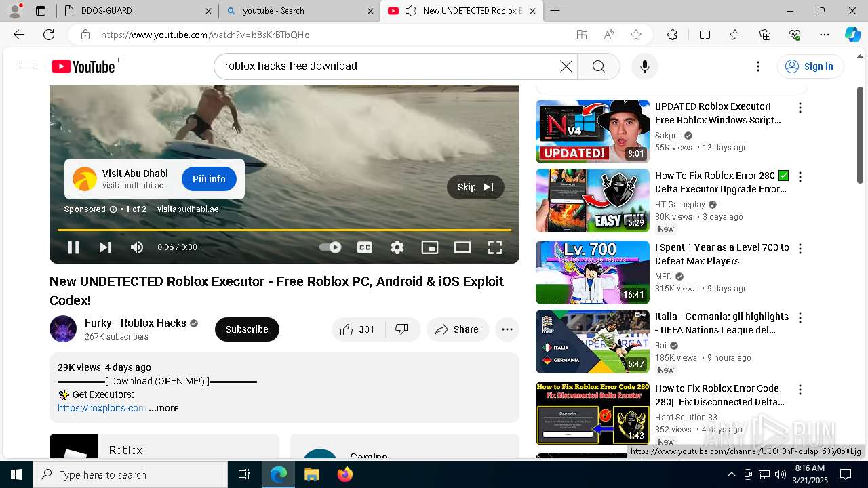The image size is (868, 488).
Task: Launch Firefox from taskbar
Action: point(344,474)
